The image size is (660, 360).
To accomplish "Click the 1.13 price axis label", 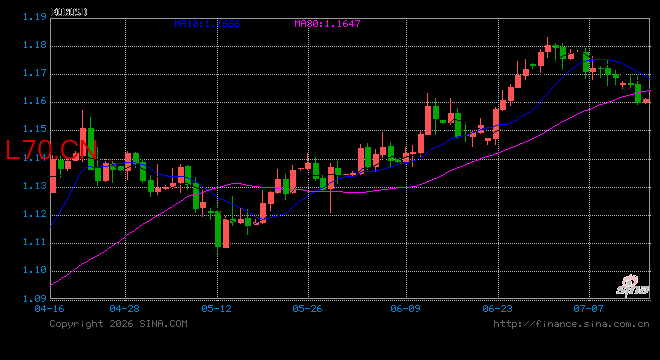I will tap(35, 186).
